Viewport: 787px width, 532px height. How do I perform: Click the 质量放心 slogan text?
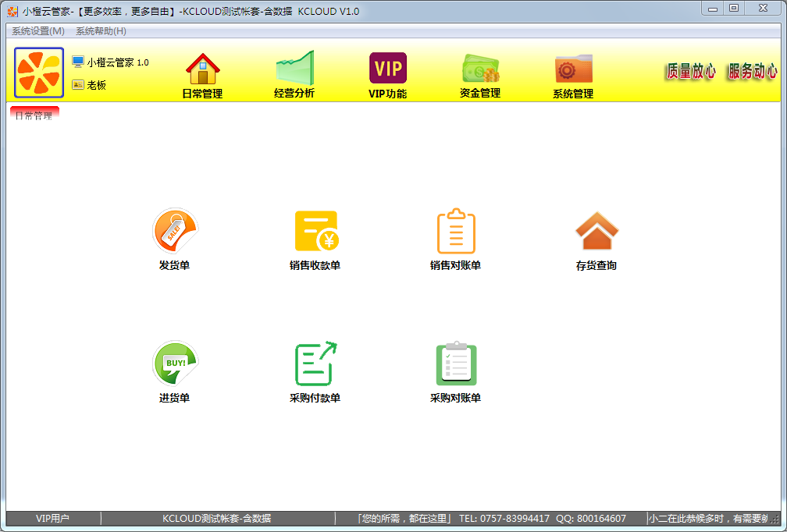pos(691,72)
